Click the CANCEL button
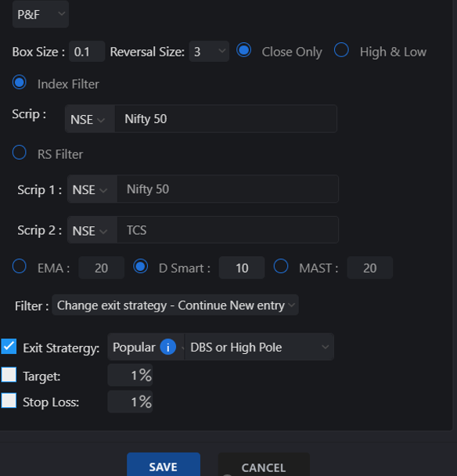The image size is (457, 476). click(x=264, y=465)
